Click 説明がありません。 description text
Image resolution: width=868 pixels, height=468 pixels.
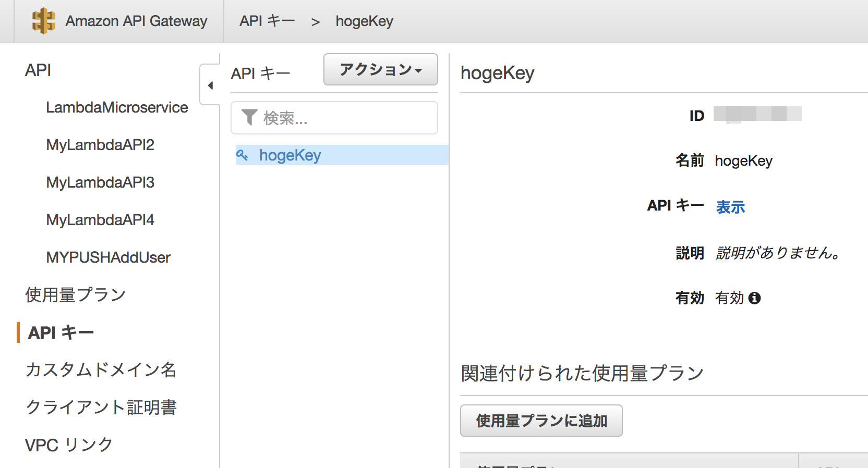tap(778, 253)
